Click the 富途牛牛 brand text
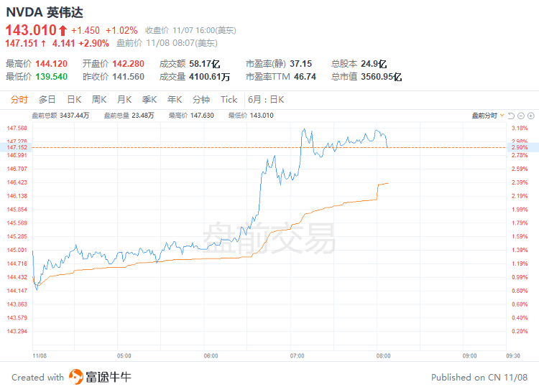This screenshot has width=539, height=392. 109,377
